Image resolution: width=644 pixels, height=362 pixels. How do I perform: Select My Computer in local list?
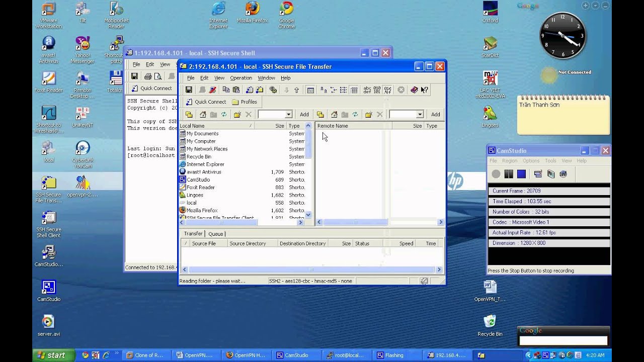pos(201,141)
